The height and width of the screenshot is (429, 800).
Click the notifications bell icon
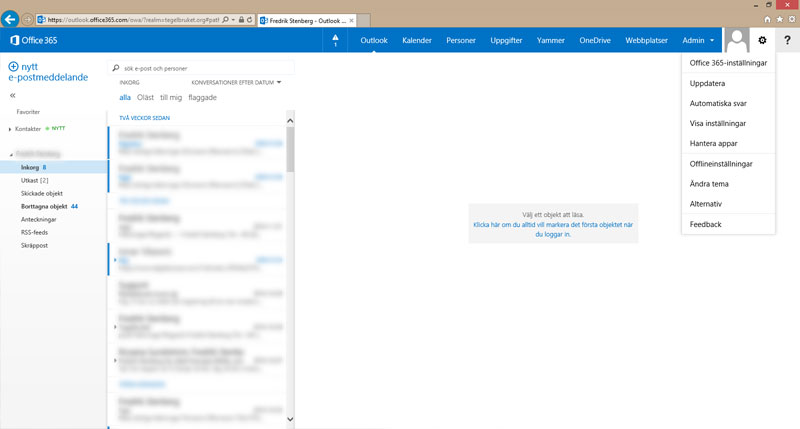click(x=335, y=40)
